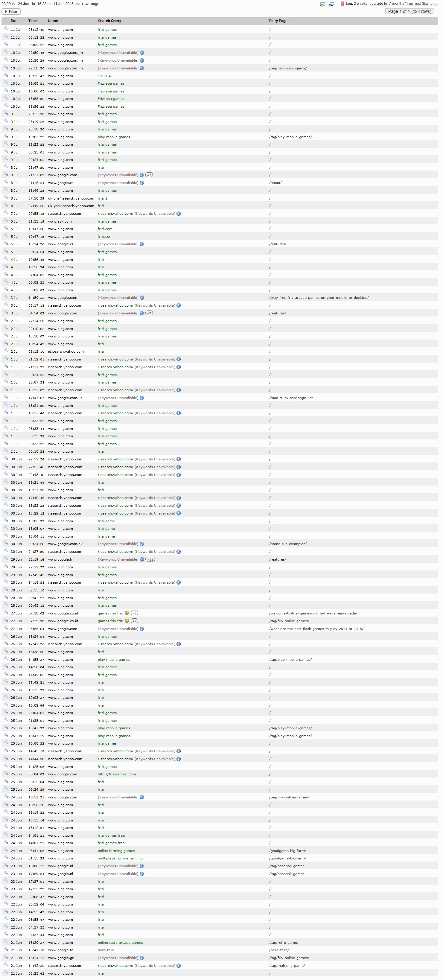Click the spreadsheet export icon beside CSV
The height and width of the screenshot is (980, 443).
click(322, 4)
